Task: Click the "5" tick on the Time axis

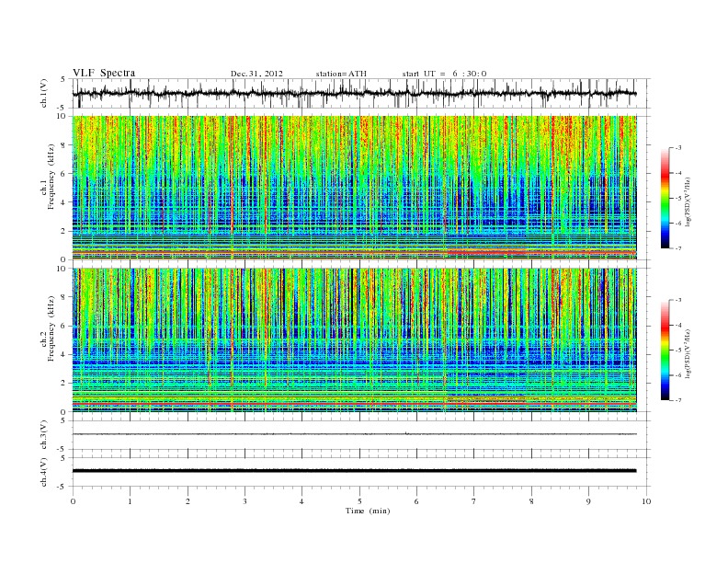Action: pyautogui.click(x=359, y=501)
